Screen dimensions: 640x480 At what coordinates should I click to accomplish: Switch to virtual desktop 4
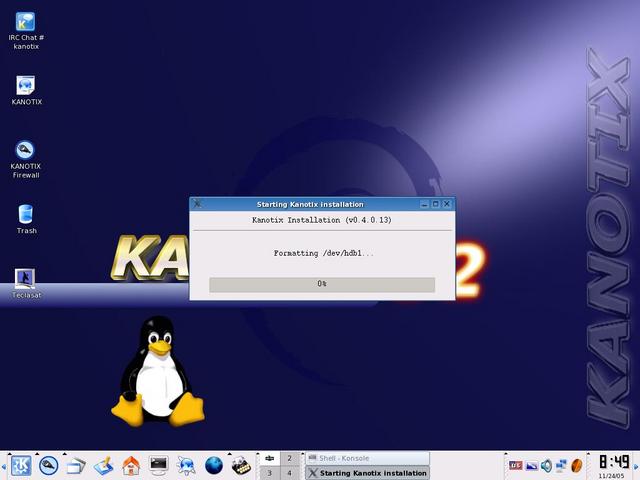tap(289, 473)
